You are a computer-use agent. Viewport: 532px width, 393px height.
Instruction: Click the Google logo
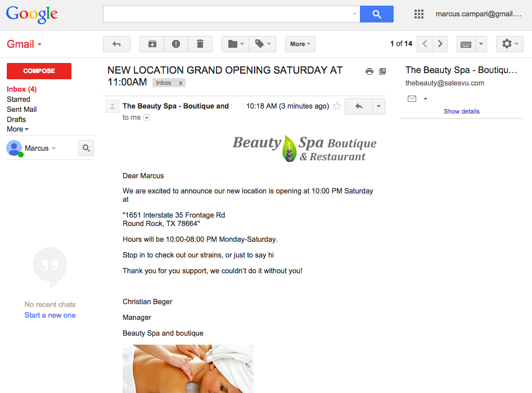pos(32,14)
